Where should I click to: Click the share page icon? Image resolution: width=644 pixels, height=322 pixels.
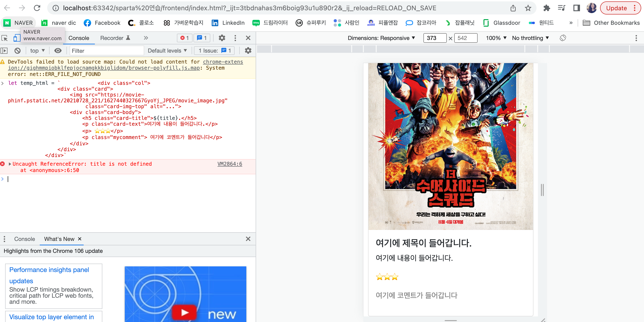click(x=513, y=8)
